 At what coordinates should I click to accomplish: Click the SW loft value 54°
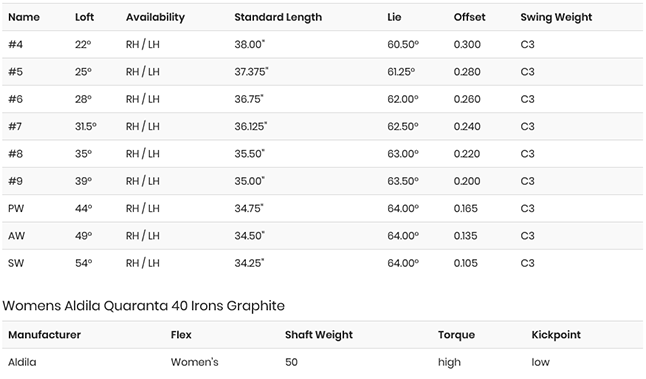(84, 263)
